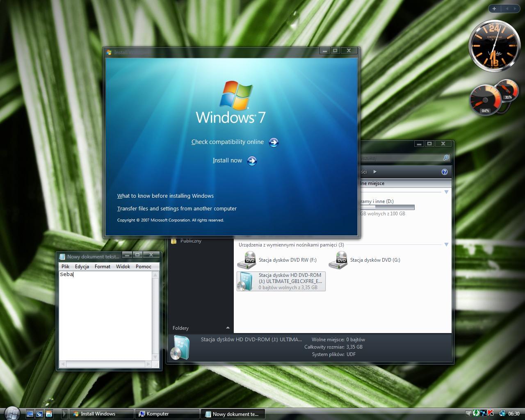The height and width of the screenshot is (420, 525).
Task: Expand the quick launch chevron arrow
Action: [x=64, y=414]
